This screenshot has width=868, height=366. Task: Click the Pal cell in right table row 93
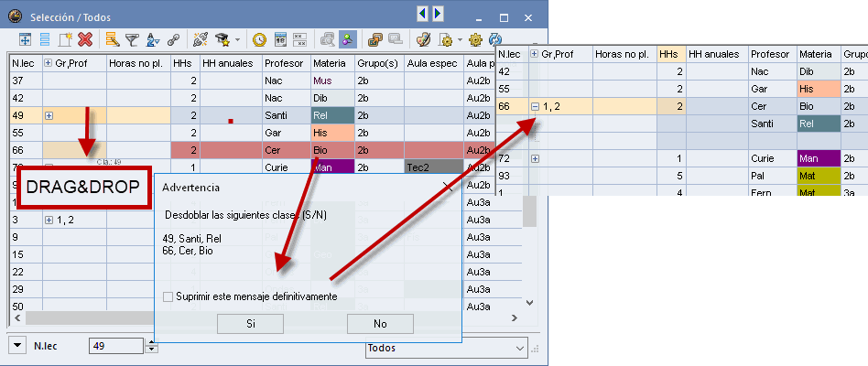click(x=773, y=176)
